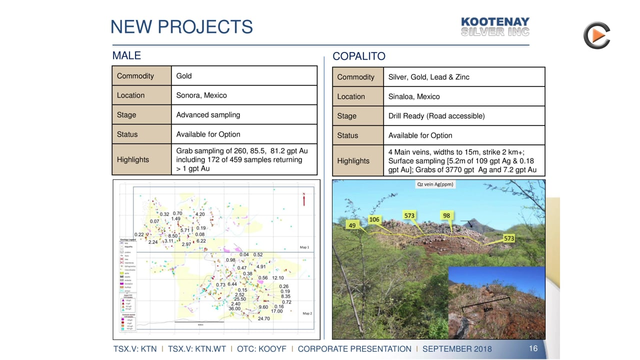Click the '24.70' value on the map
The width and height of the screenshot is (640, 360).
pyautogui.click(x=264, y=318)
